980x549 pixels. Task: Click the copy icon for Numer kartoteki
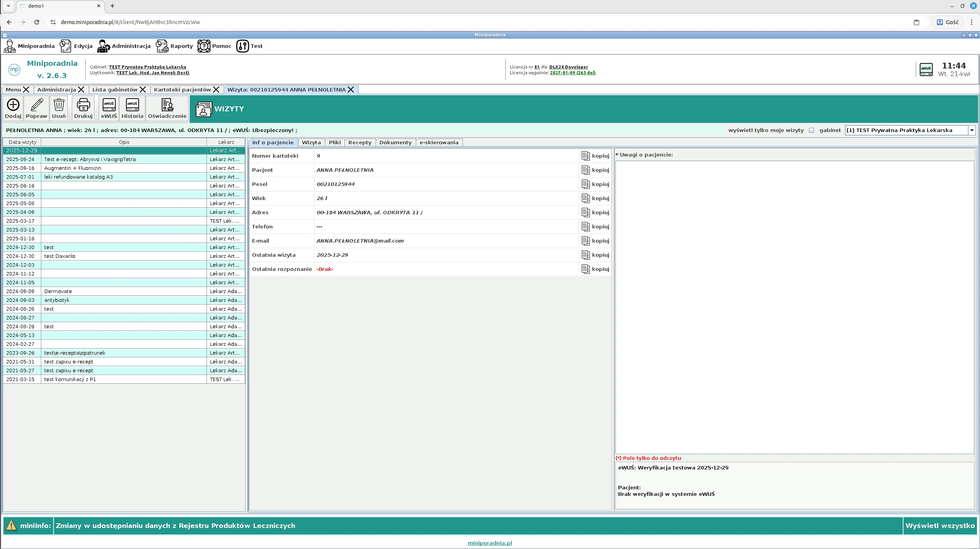(x=586, y=156)
